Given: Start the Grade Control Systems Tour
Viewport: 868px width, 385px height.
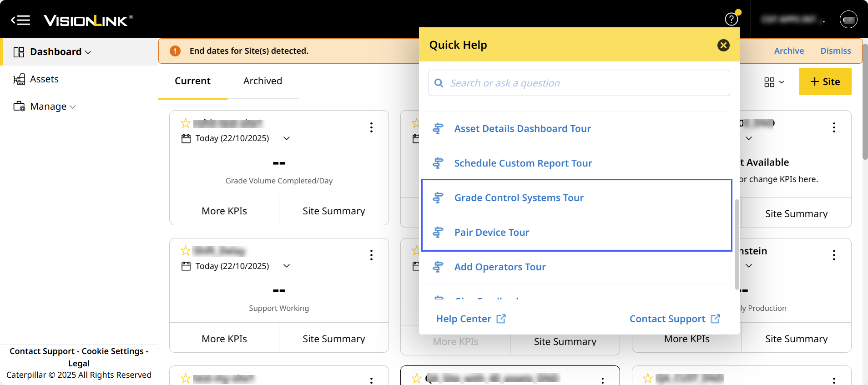Looking at the screenshot, I should [519, 198].
